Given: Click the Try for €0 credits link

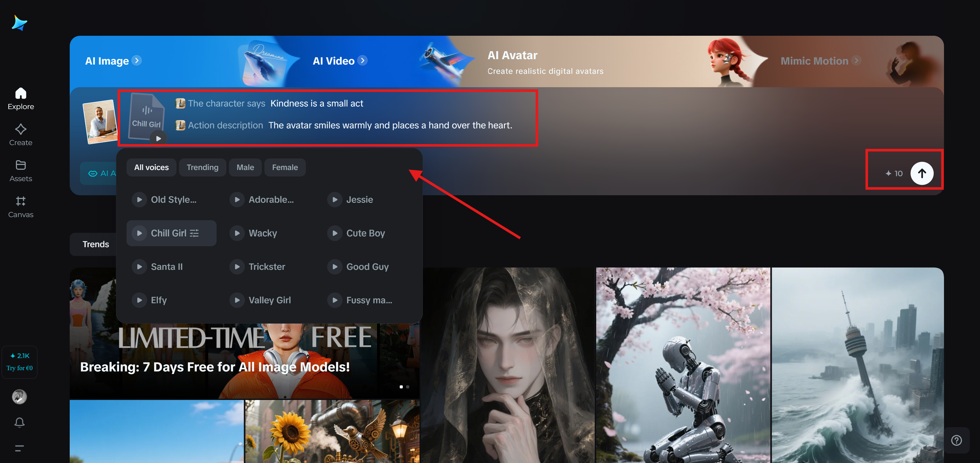Looking at the screenshot, I should 19,368.
